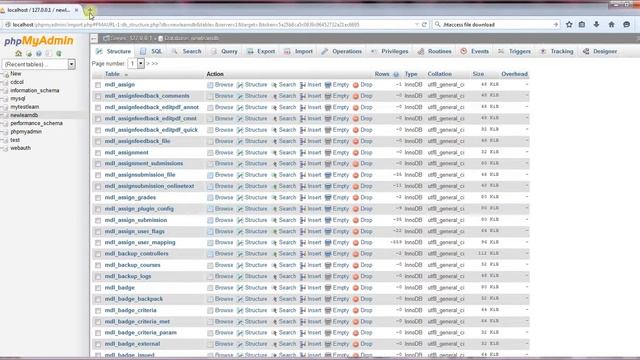Click Structure icon for mdl_assignment row
Image resolution: width=640 pixels, height=360 pixels.
pos(240,153)
